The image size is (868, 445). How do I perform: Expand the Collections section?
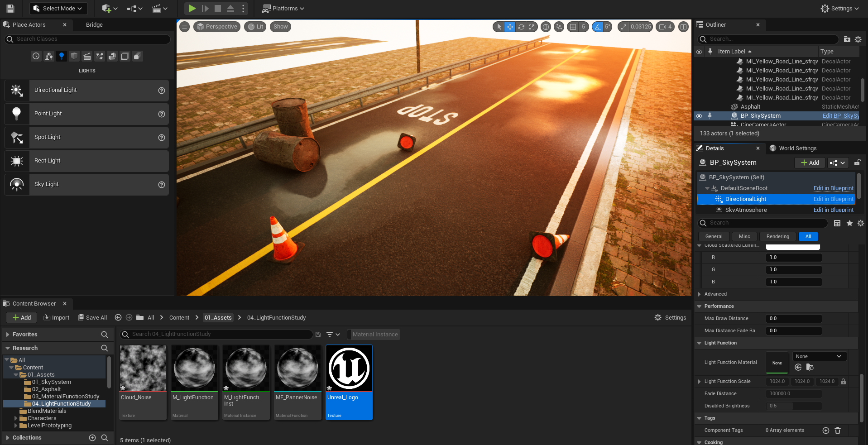coord(7,438)
